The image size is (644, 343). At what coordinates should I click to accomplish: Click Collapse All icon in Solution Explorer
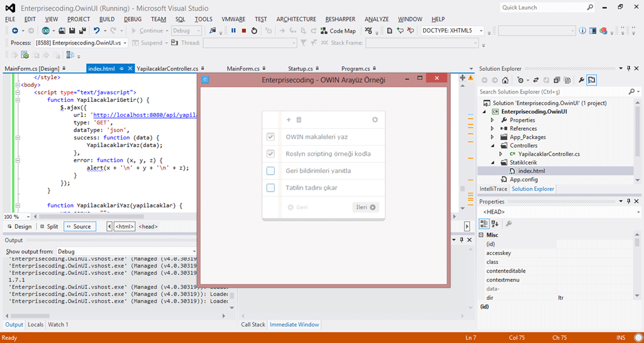pyautogui.click(x=557, y=80)
